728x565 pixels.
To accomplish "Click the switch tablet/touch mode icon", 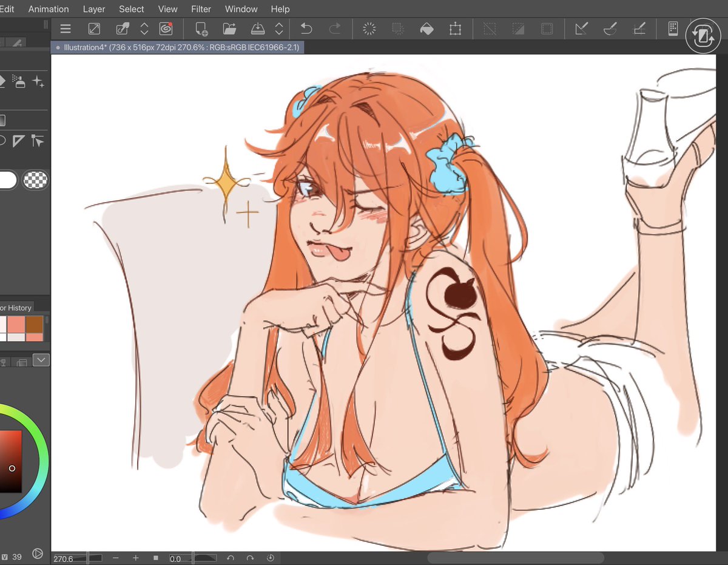I will click(x=122, y=29).
